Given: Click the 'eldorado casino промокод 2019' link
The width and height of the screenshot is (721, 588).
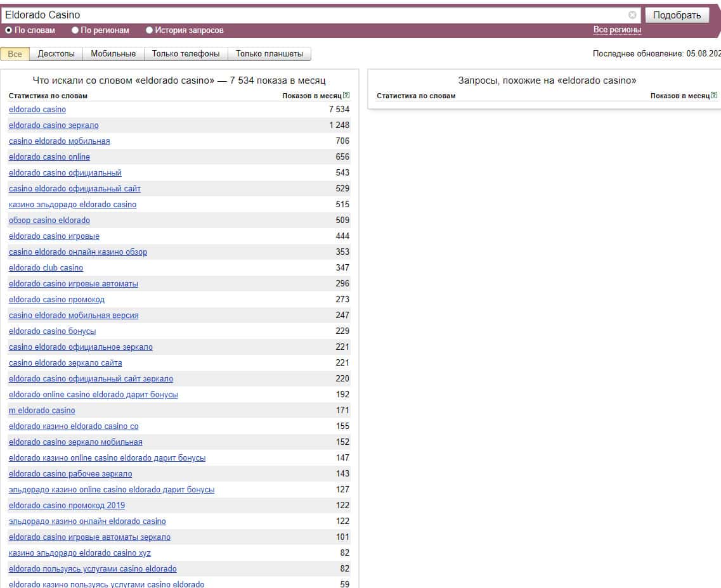Looking at the screenshot, I should coord(67,506).
